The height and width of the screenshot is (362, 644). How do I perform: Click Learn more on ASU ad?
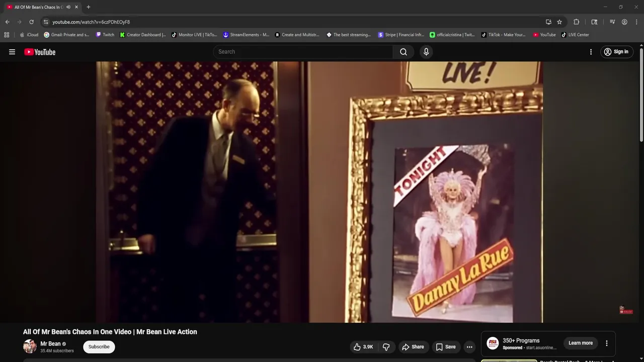tap(581, 343)
